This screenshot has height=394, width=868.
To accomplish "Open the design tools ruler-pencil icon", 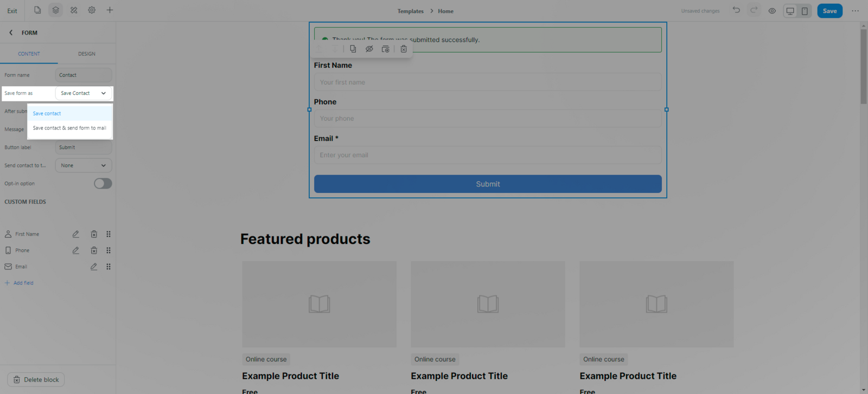I will (x=74, y=10).
